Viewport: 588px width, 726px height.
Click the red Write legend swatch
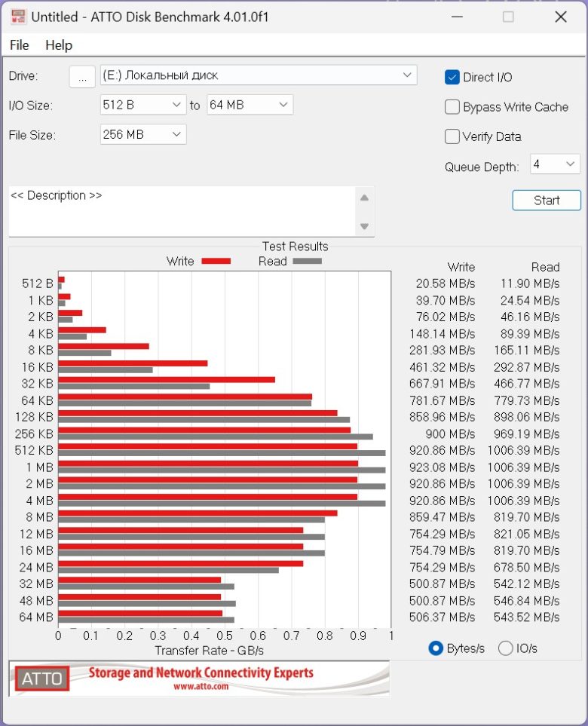[216, 261]
